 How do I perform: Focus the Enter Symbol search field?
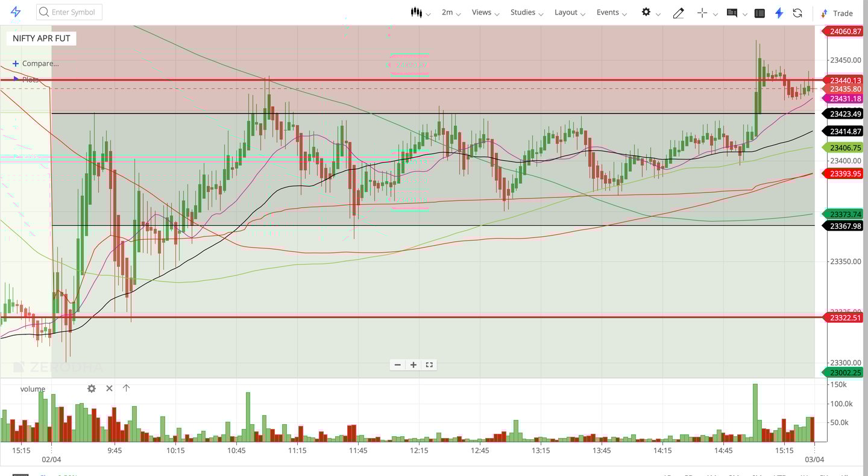tap(69, 12)
